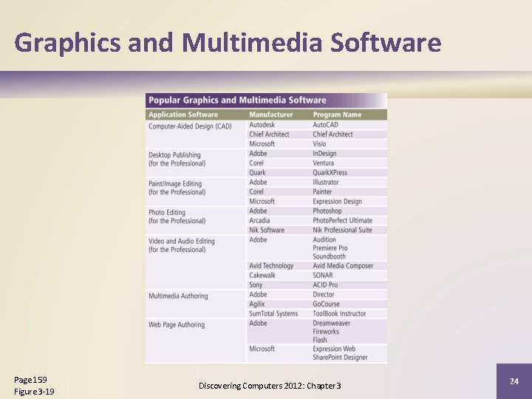532x399 pixels.
Task: Click Adobe in the Illustrator row
Action: (258, 183)
